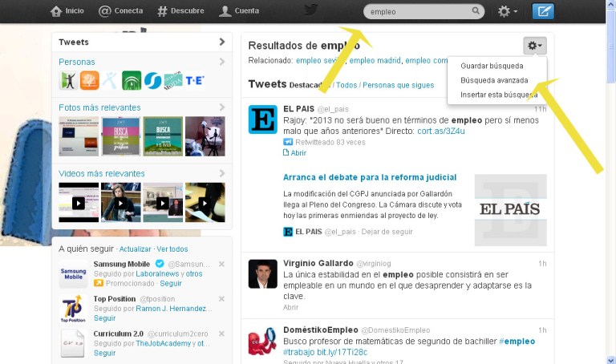The image size is (616, 364).
Task: Click Samsung verified badge
Action: (x=160, y=264)
